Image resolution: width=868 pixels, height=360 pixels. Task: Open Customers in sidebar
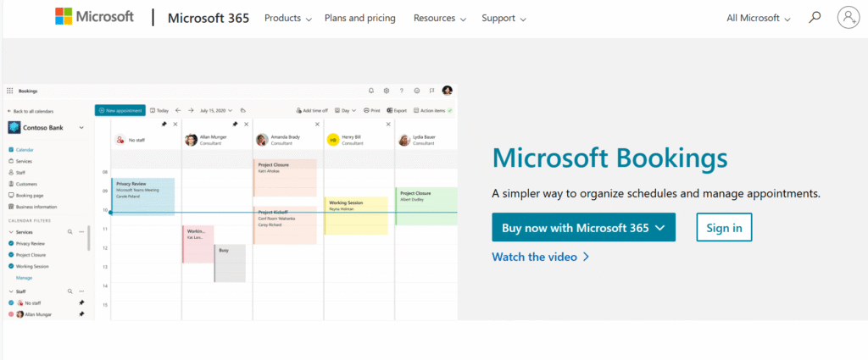click(x=22, y=184)
